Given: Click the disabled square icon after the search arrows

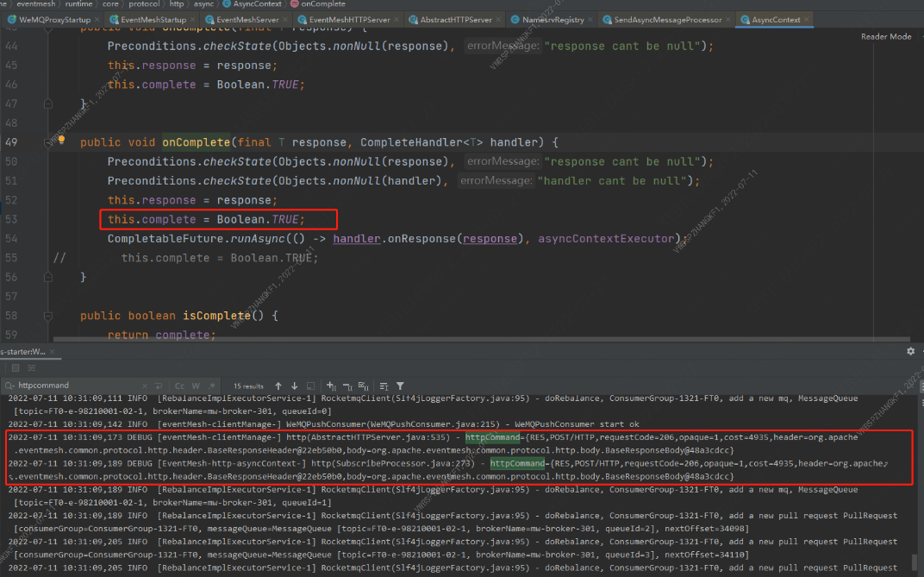Looking at the screenshot, I should 310,386.
